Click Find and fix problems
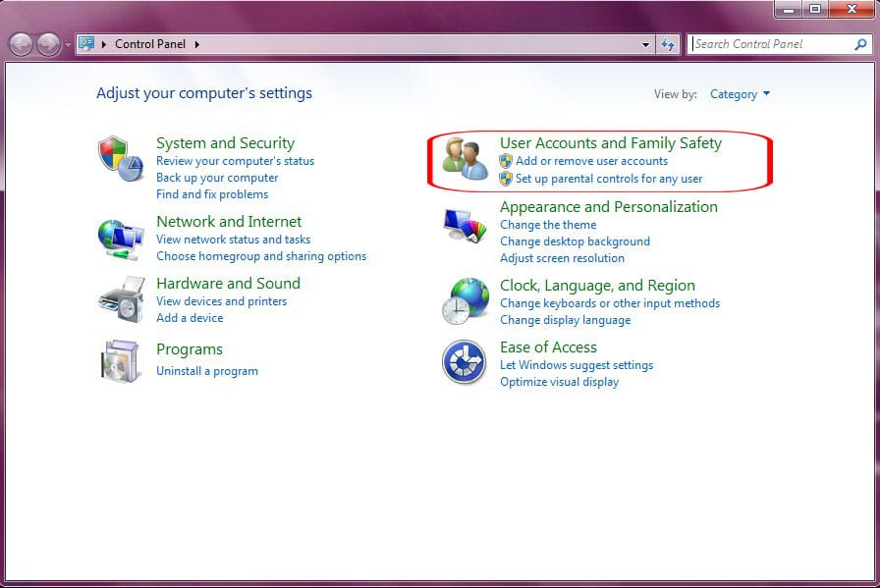Viewport: 880px width, 588px height. coord(211,194)
